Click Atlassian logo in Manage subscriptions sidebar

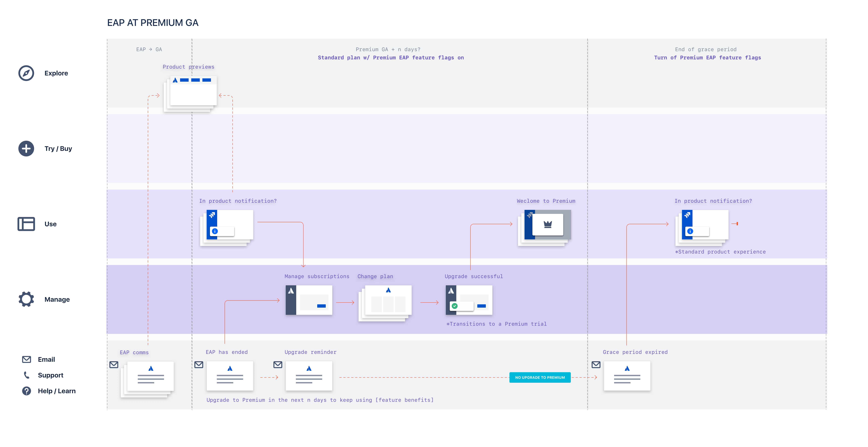tap(291, 291)
